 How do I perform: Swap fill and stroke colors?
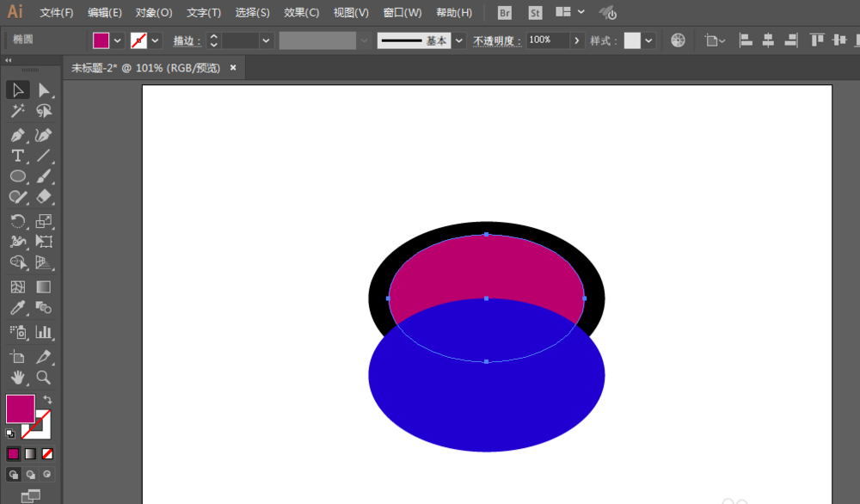click(x=47, y=400)
